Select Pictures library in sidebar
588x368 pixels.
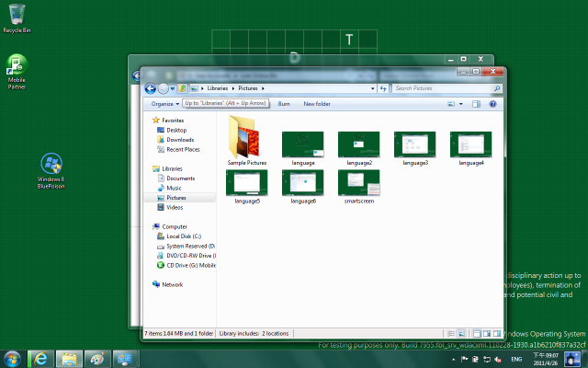click(180, 198)
